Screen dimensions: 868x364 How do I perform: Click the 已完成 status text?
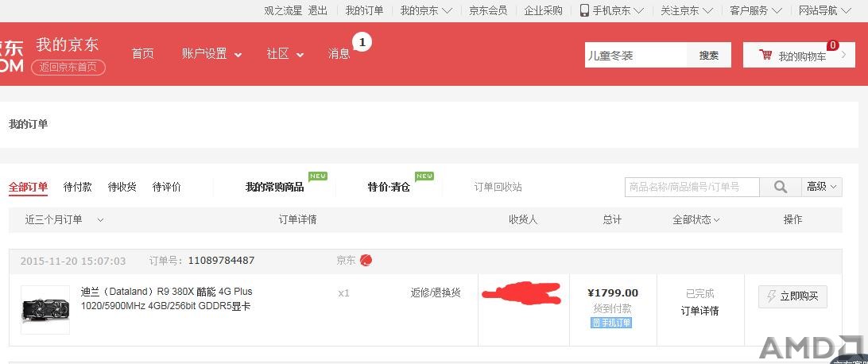[x=699, y=294]
